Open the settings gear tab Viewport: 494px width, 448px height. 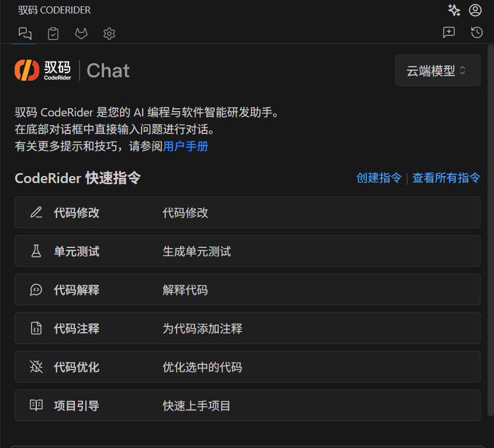[109, 33]
